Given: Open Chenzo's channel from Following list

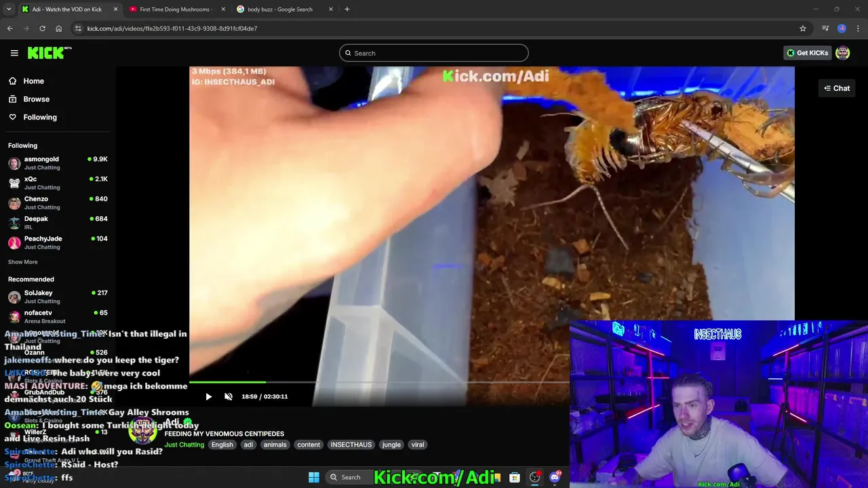Looking at the screenshot, I should pos(58,203).
